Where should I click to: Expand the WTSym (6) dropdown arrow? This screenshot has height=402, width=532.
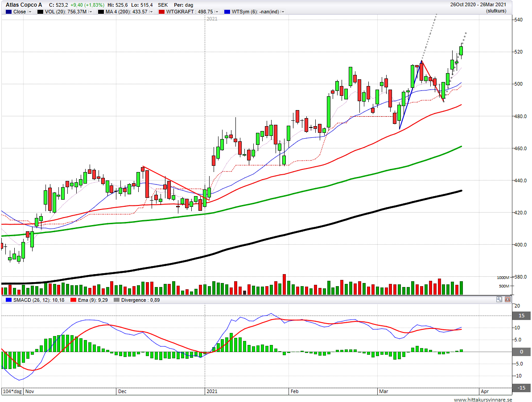pos(283,12)
